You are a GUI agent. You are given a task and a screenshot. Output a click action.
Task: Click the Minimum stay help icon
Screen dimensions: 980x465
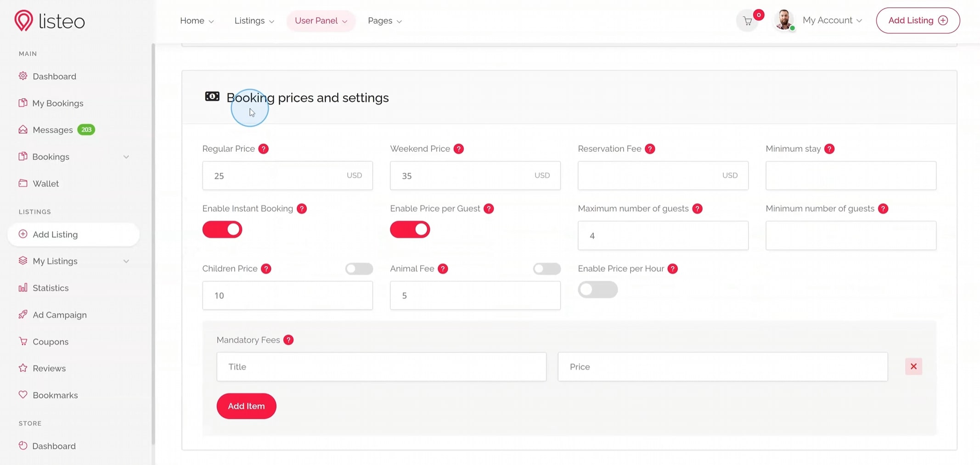tap(829, 149)
